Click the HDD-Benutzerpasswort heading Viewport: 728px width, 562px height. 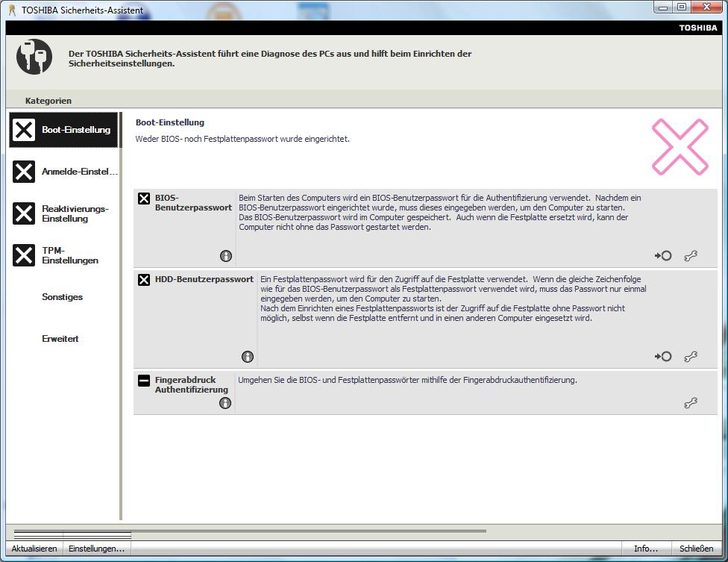pyautogui.click(x=204, y=279)
